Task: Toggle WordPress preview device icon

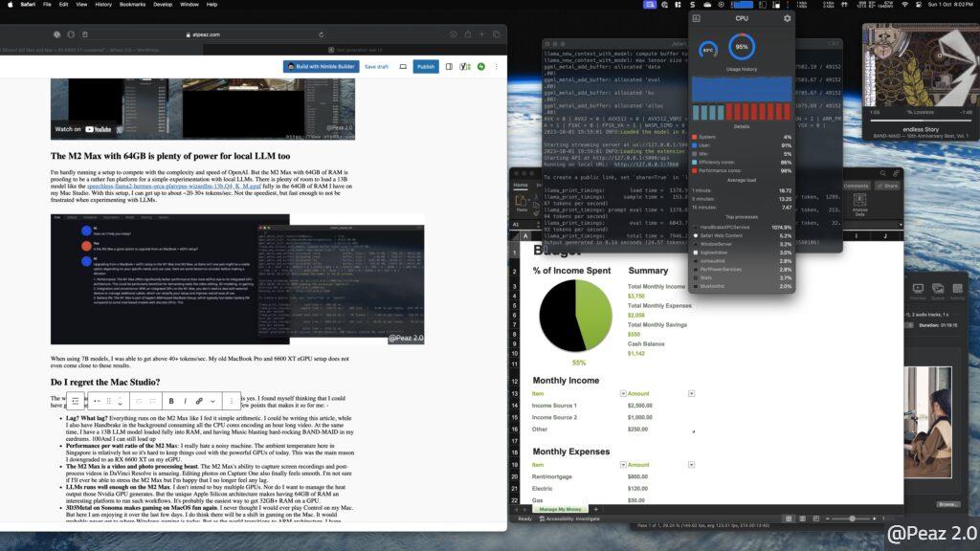Action: click(x=403, y=66)
